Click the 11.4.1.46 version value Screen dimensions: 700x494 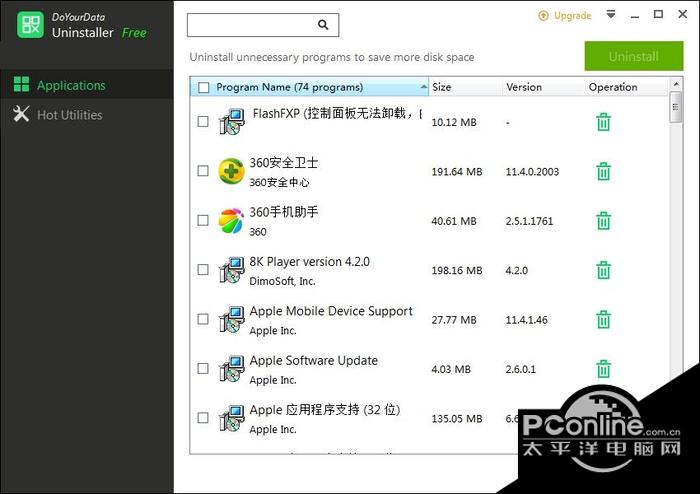point(526,320)
